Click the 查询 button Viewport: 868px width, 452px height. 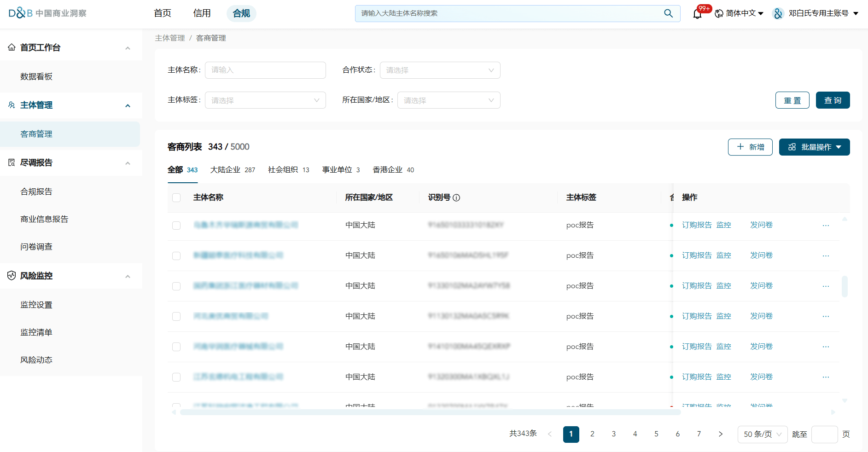click(833, 100)
